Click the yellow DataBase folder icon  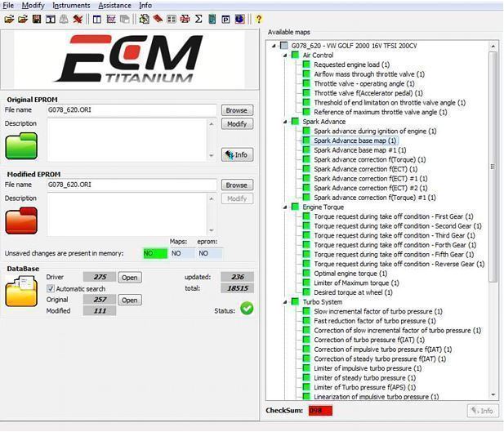(x=21, y=291)
